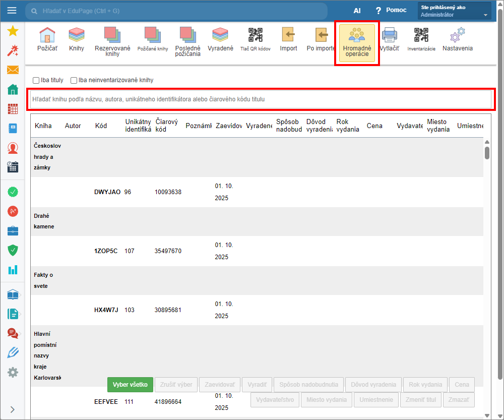
Task: Open Rezervované knihy in toolbar
Action: tap(112, 34)
